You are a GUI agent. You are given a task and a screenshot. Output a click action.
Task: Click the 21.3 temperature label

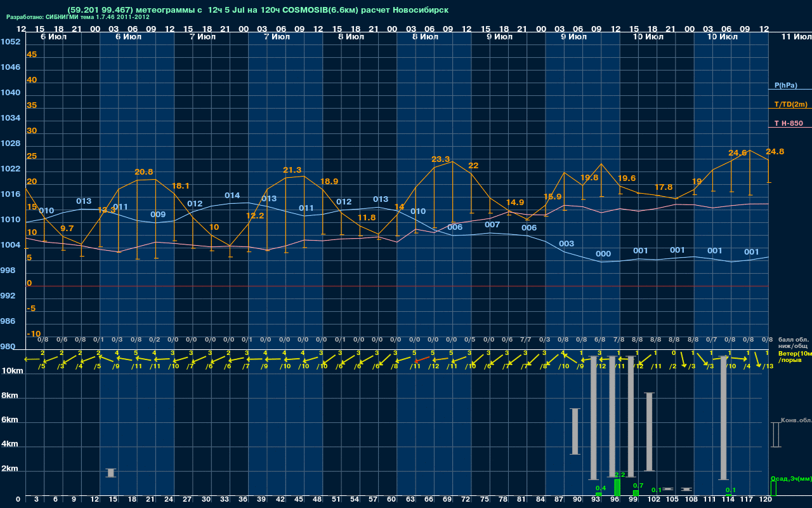tap(292, 170)
